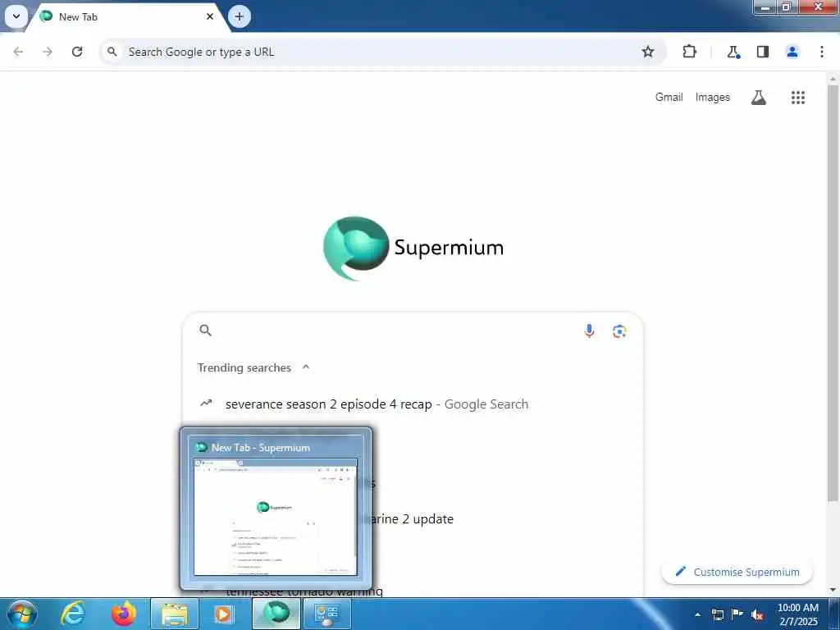Click the scrollbar down arrow
This screenshot has height=630, width=840.
(x=833, y=590)
